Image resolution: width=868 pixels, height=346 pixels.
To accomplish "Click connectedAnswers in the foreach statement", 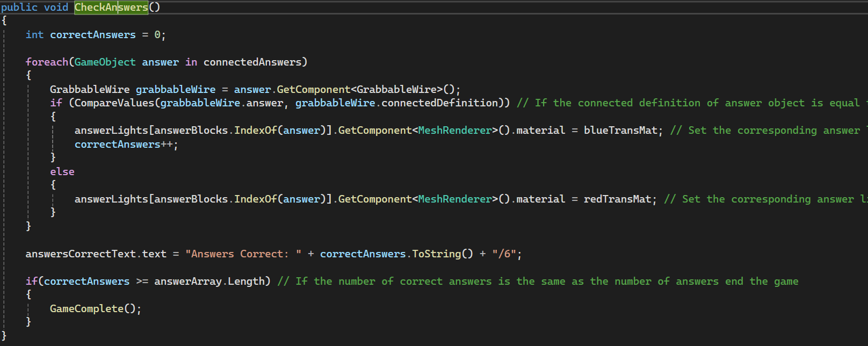I will 252,62.
